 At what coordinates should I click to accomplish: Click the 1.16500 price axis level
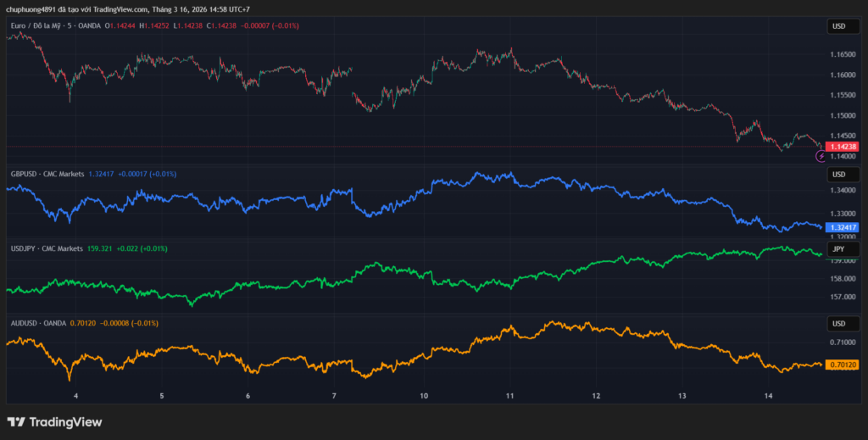(842, 54)
